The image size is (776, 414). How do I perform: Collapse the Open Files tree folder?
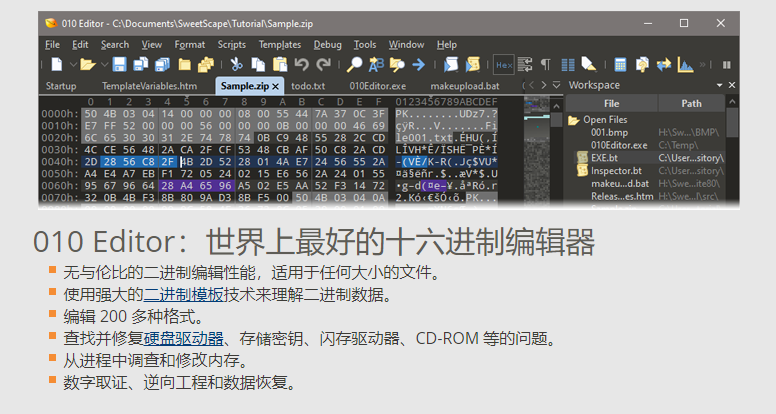coord(574,120)
